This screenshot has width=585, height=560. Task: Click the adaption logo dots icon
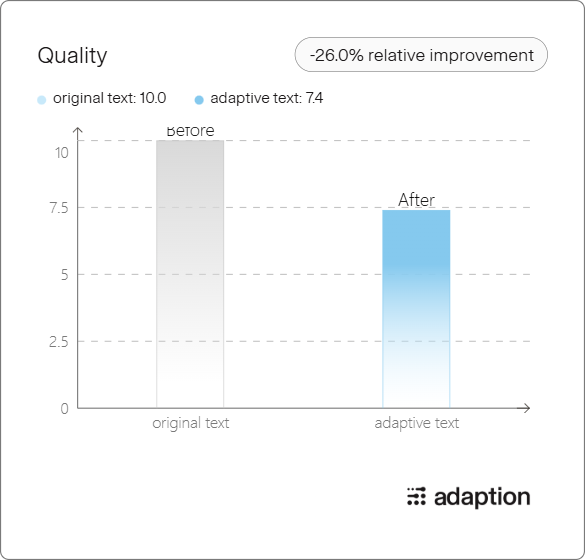point(416,496)
